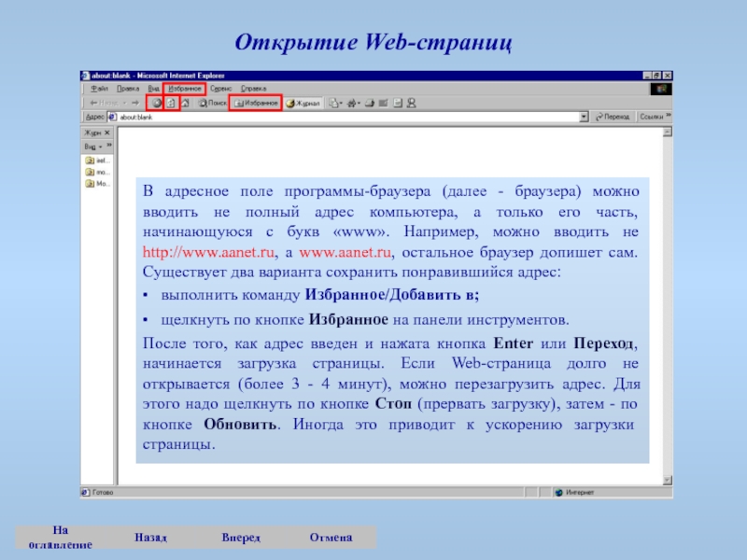Click the Stop loading toolbar icon
This screenshot has width=747, height=560.
coord(156,103)
